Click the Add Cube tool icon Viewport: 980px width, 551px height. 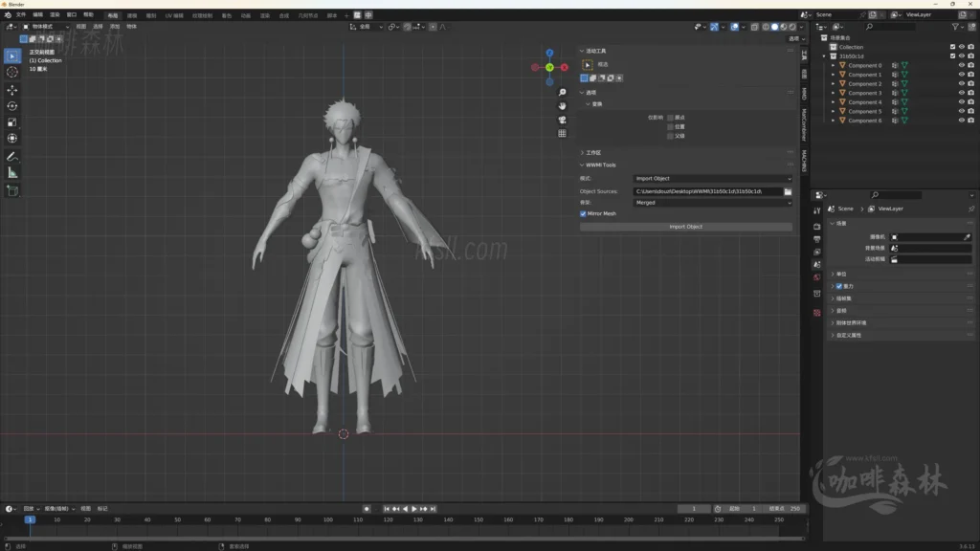coord(12,190)
